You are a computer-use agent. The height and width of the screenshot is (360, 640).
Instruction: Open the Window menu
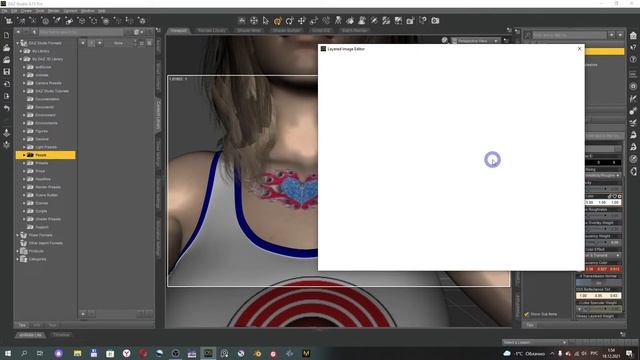coord(87,11)
